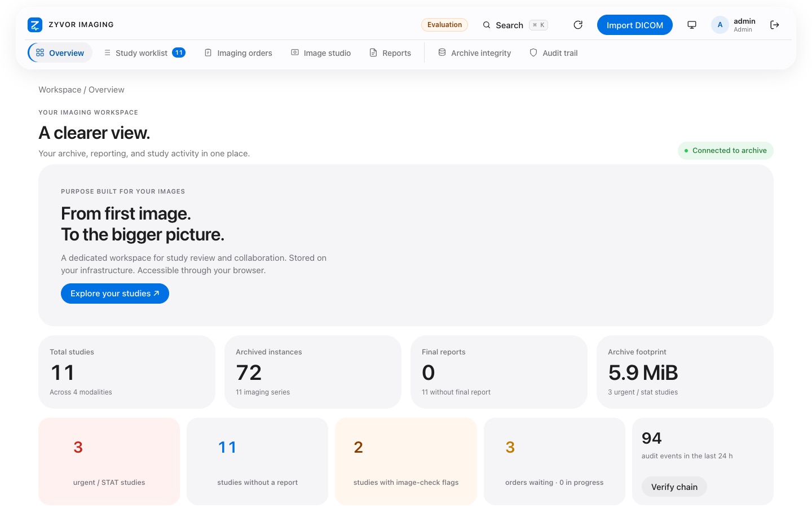Image resolution: width=812 pixels, height=508 pixels.
Task: Click the Zyvor Imaging logo icon
Action: pos(35,25)
